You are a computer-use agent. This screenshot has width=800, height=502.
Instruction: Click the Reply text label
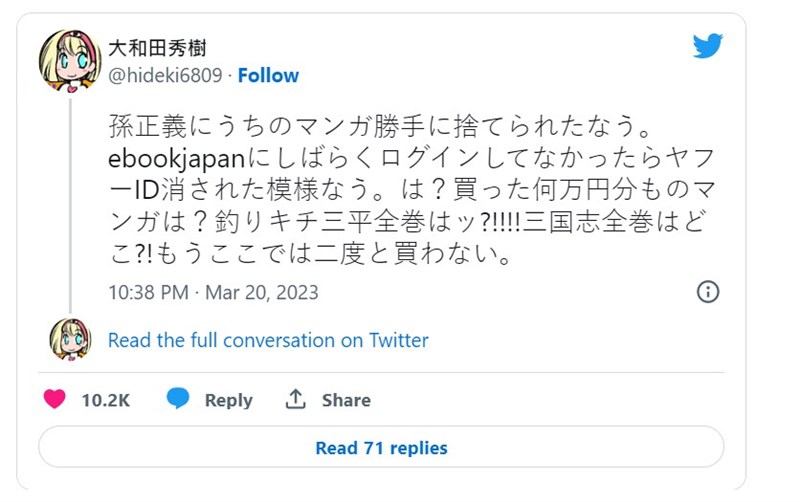(228, 400)
